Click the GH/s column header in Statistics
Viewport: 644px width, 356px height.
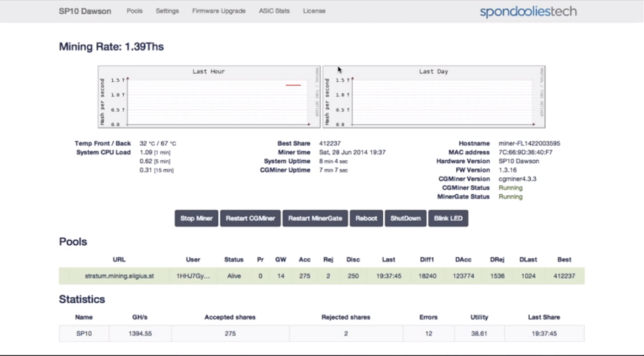coord(139,317)
